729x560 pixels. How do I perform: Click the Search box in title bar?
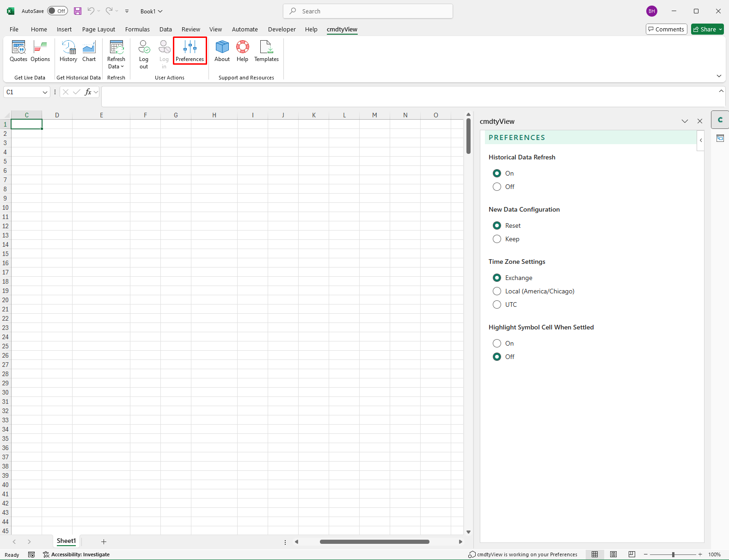coord(368,11)
